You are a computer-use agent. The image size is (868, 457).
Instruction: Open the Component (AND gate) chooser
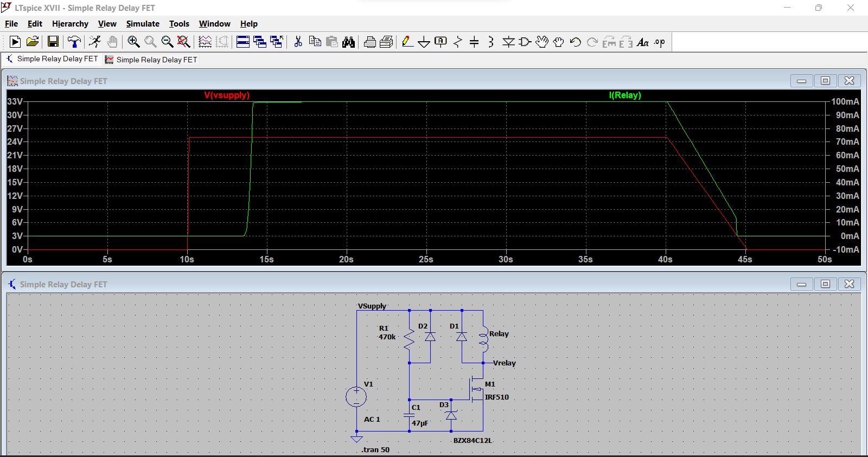[x=525, y=42]
